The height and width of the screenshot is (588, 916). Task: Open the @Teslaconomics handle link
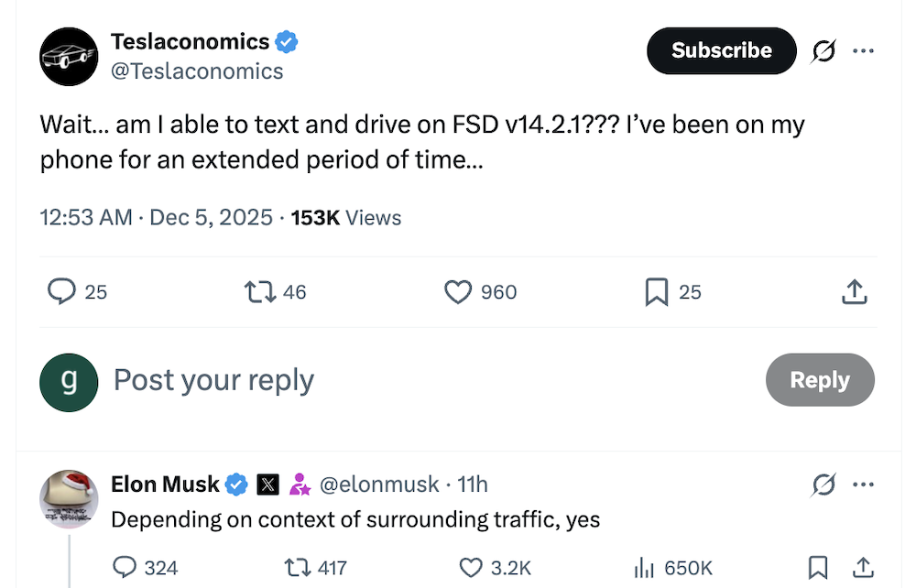click(x=197, y=71)
